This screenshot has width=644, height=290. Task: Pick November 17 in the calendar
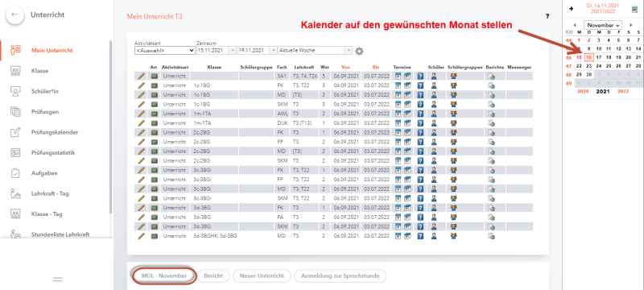(599, 57)
